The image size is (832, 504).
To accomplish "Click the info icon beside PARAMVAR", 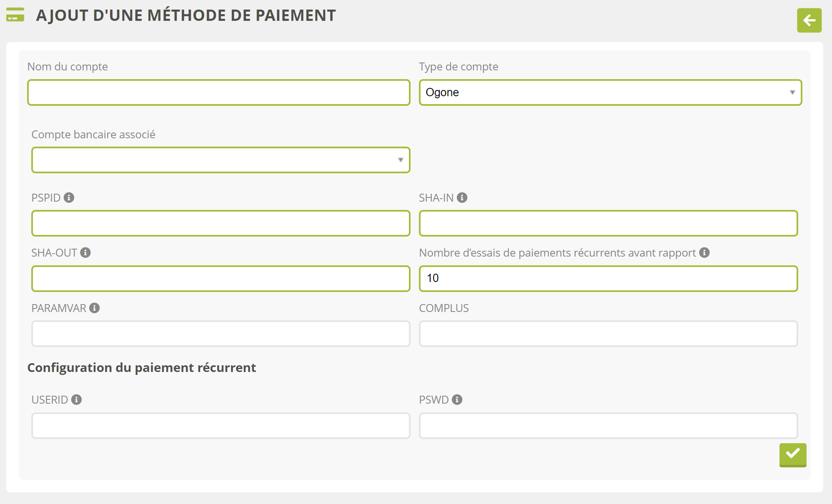I will pyautogui.click(x=95, y=308).
